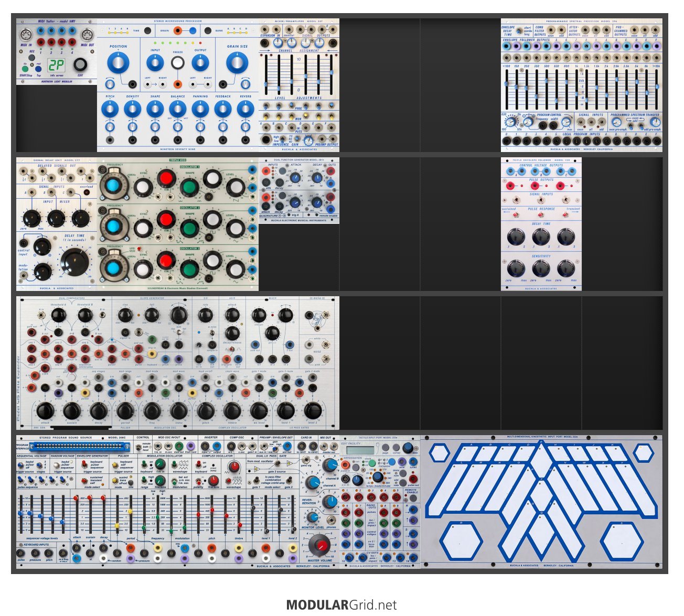This screenshot has height=616, width=684.
Task: Click the sustain slider on 208C Sound Source
Action: 90,497
